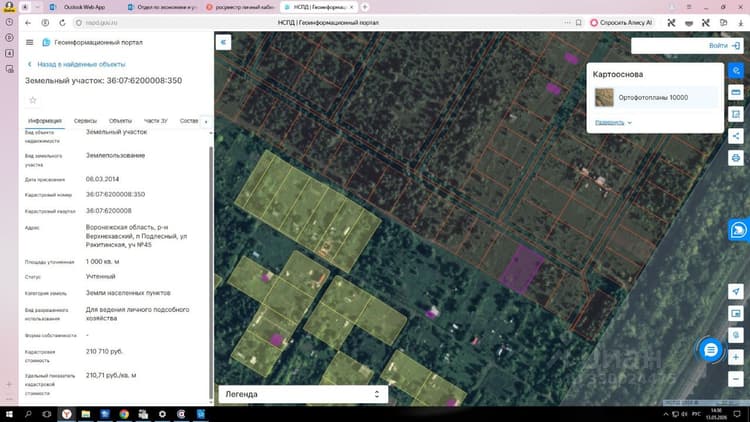Screen dimensions: 750x422
Task: Print the current map
Action: [x=736, y=158]
